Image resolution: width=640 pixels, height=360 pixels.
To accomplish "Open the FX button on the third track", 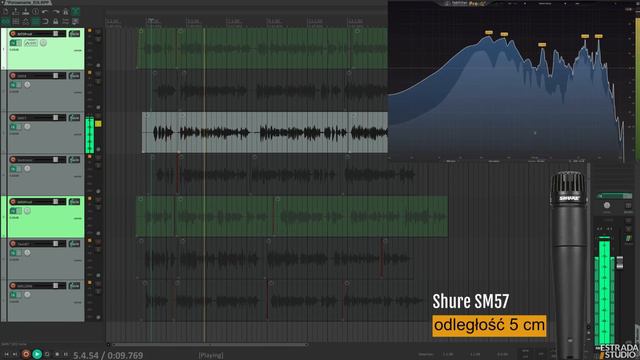I will click(x=13, y=127).
